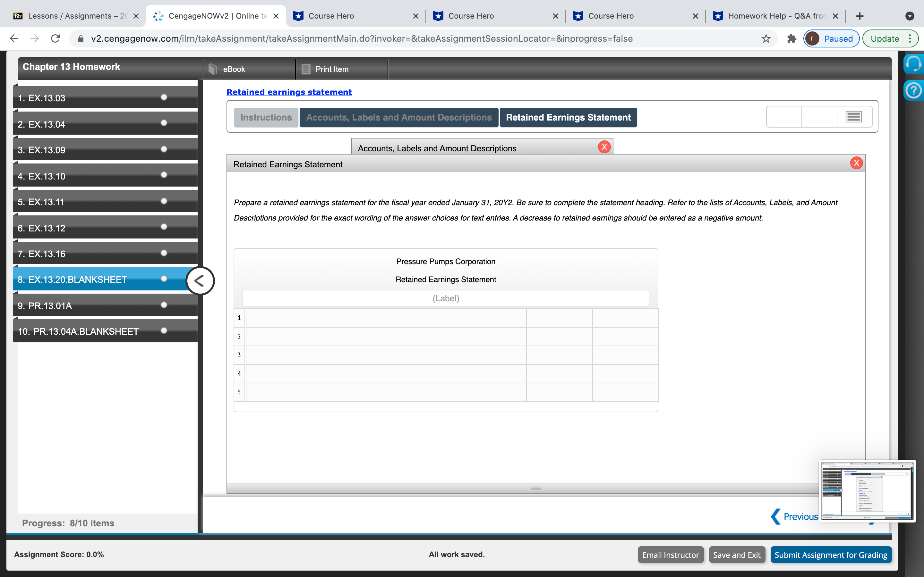Close the Retained Earnings Statement panel
This screenshot has width=924, height=577.
click(x=856, y=163)
